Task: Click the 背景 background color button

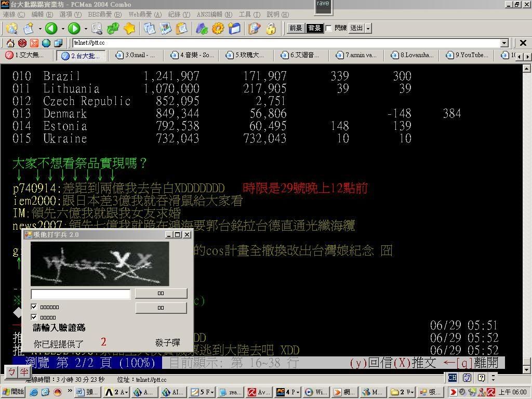Action: coord(314,28)
